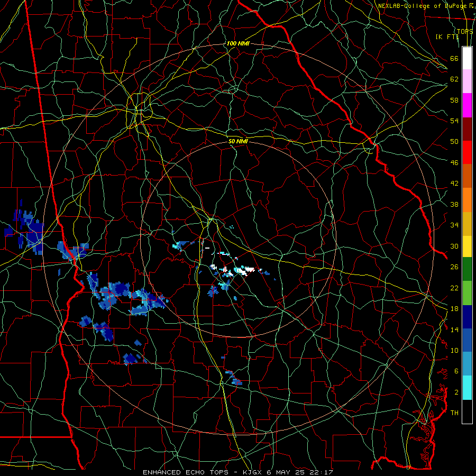Screen dimensions: 476x476
Task: Pick the dark orange legend band
Action: tap(467, 176)
